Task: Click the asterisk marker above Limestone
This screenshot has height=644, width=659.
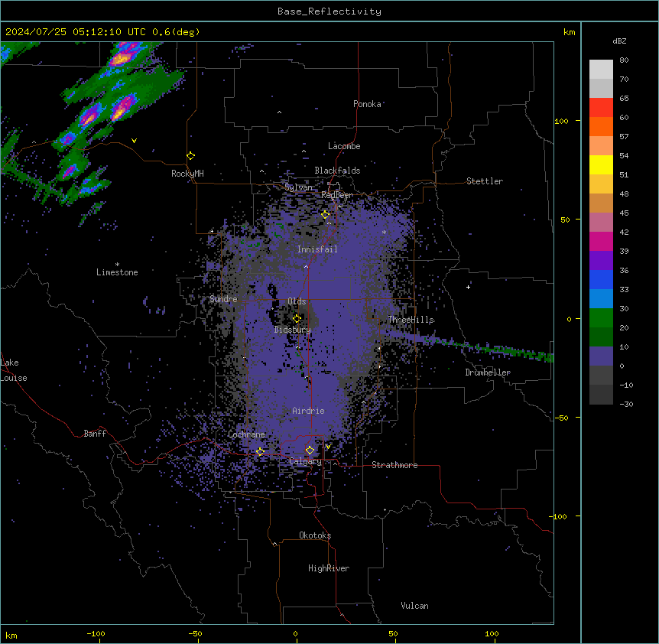Action: point(117,265)
